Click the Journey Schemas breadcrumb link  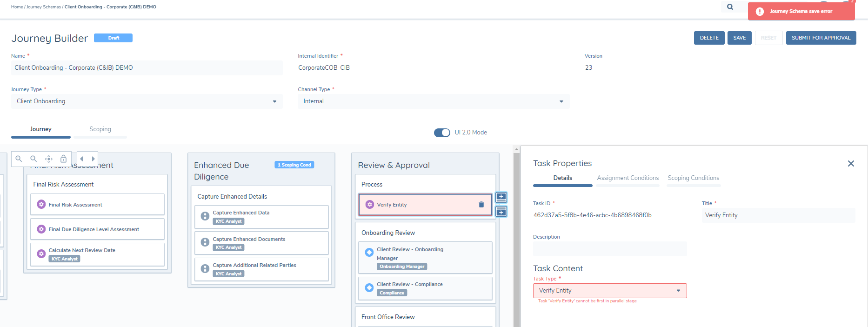[x=44, y=7]
